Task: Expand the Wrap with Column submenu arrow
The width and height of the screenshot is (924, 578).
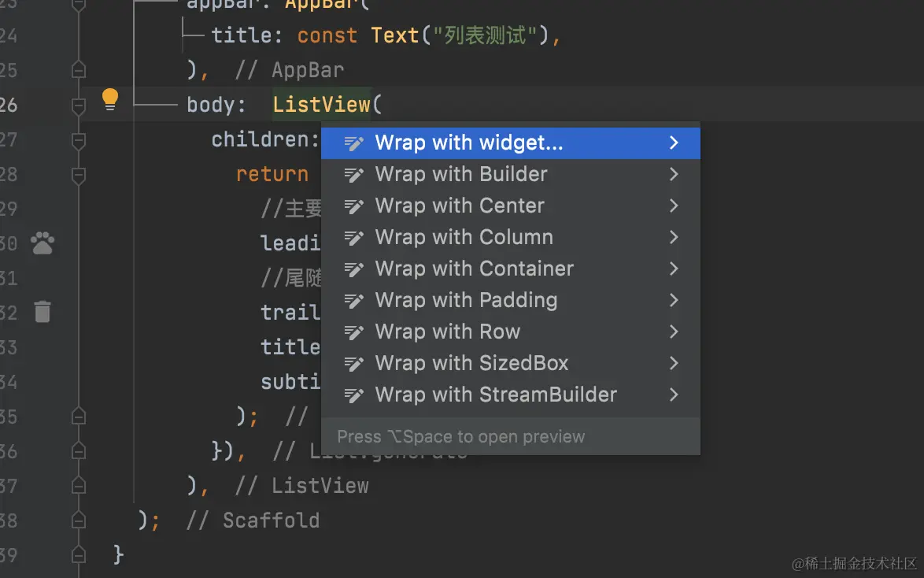Action: (x=674, y=237)
